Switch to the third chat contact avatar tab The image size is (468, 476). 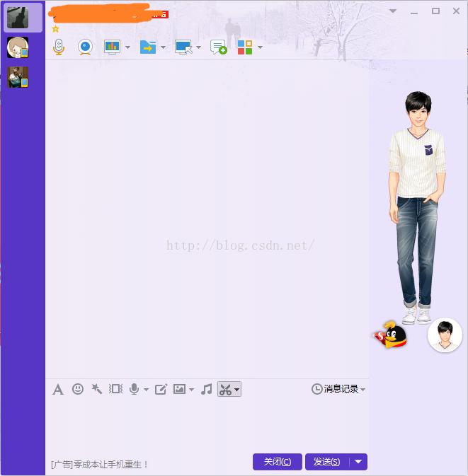tap(18, 77)
